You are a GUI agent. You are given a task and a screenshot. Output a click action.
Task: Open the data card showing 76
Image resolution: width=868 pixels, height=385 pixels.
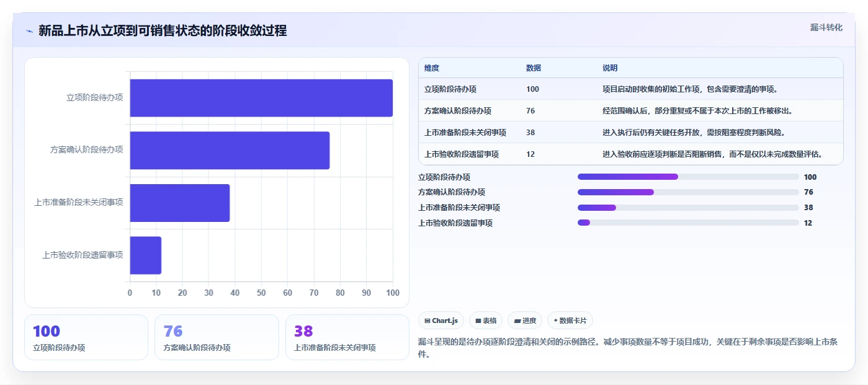[x=217, y=337]
